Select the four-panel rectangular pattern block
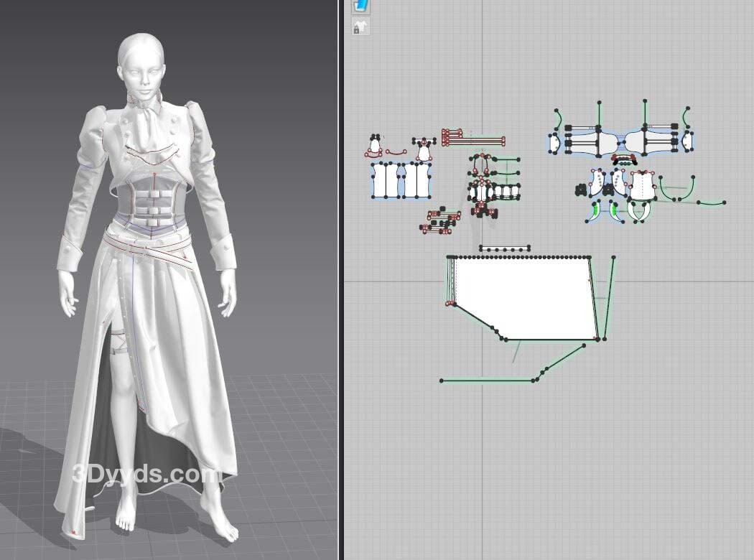Image resolution: width=754 pixels, height=560 pixels. [401, 180]
